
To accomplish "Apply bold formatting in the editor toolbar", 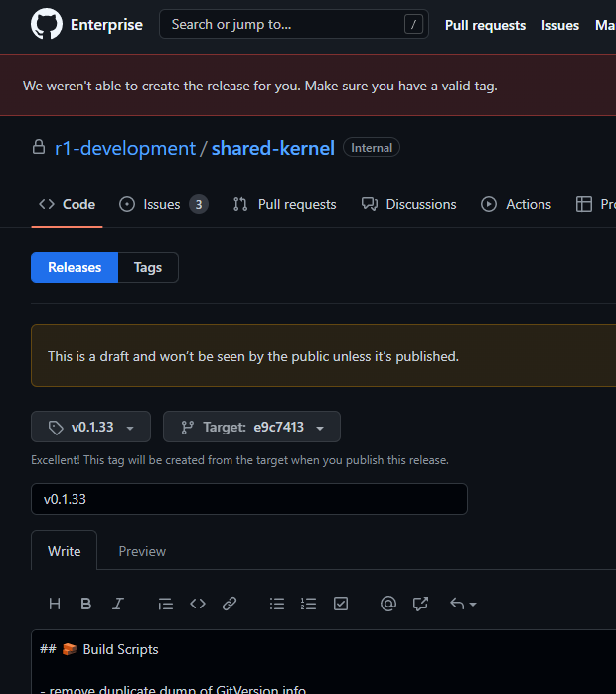I will pos(86,604).
